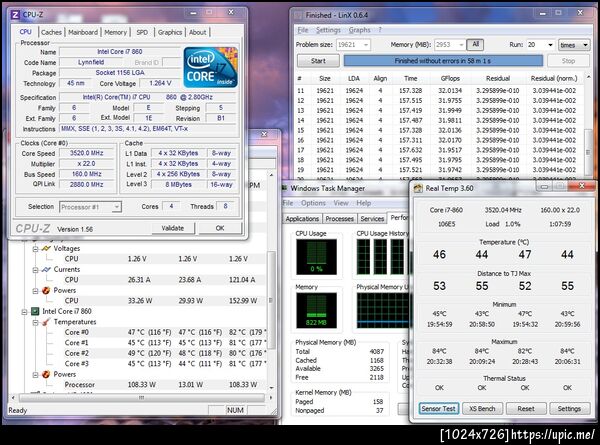
Task: Click the Validate button in CPU-Z
Action: [x=173, y=228]
